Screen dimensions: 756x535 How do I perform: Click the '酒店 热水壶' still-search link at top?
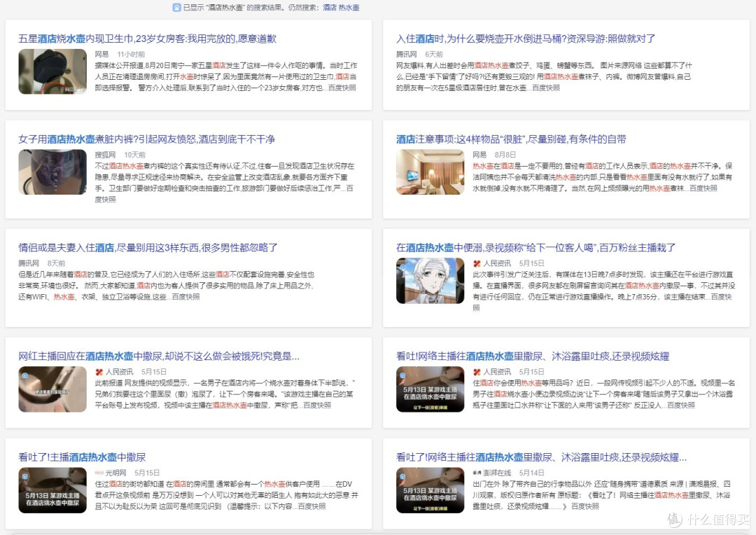point(341,7)
